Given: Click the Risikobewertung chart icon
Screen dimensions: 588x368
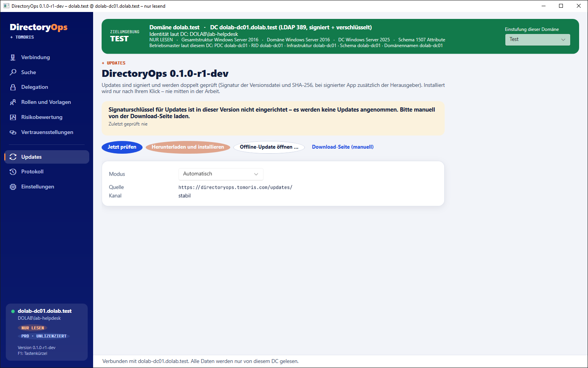Looking at the screenshot, I should point(13,117).
